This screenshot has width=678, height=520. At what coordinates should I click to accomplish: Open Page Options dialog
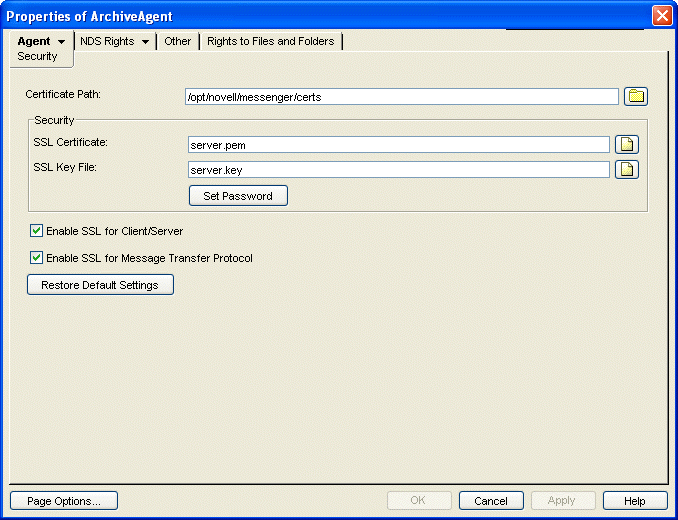[64, 501]
